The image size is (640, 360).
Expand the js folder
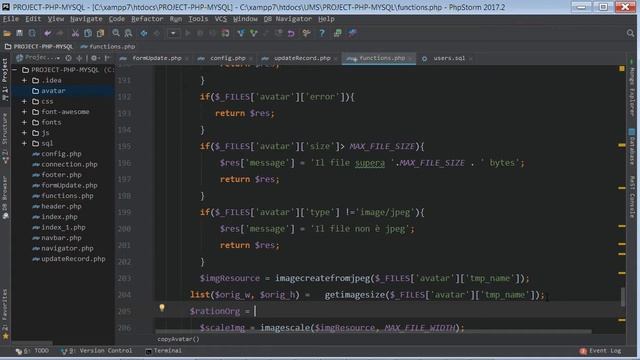24,133
